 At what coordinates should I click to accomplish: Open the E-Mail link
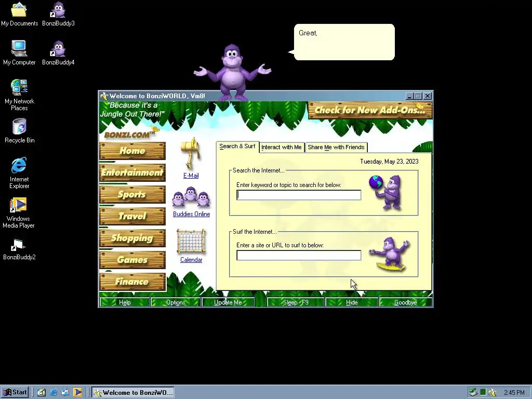pyautogui.click(x=191, y=176)
